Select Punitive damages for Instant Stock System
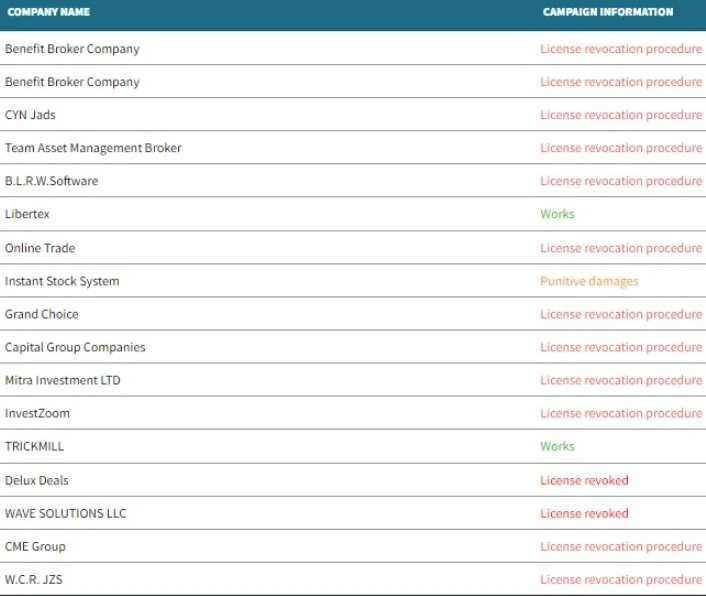This screenshot has height=596, width=706. 589,281
